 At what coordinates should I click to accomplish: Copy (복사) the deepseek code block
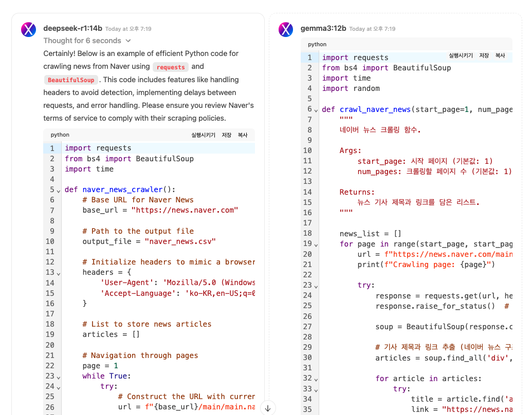point(243,135)
